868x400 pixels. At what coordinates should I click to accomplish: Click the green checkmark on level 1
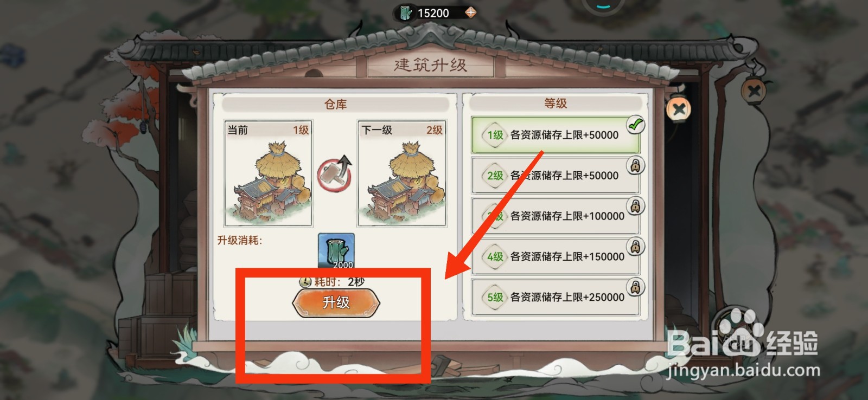tap(635, 125)
